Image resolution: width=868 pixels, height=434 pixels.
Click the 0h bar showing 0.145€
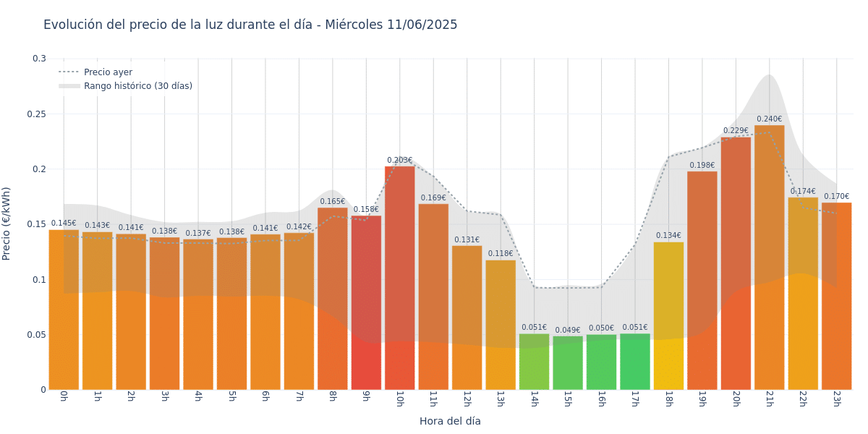[x=64, y=310]
